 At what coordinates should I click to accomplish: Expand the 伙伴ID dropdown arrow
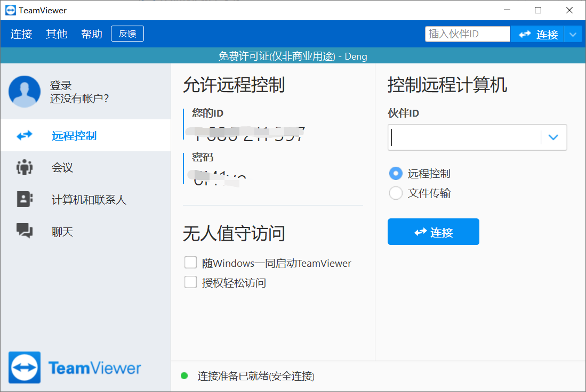coord(553,137)
